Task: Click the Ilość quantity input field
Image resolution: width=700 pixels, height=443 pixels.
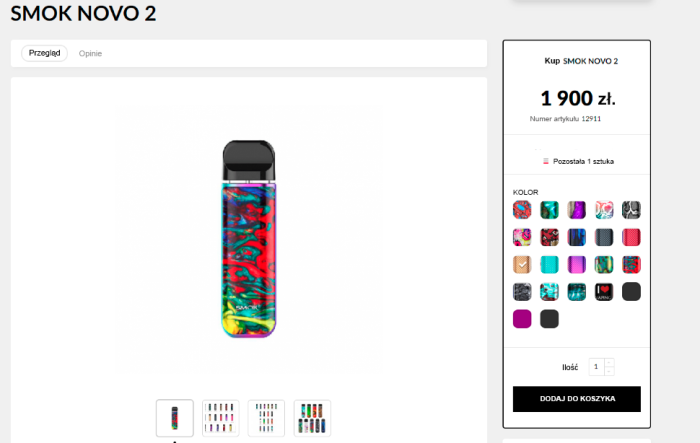Action: (x=596, y=367)
